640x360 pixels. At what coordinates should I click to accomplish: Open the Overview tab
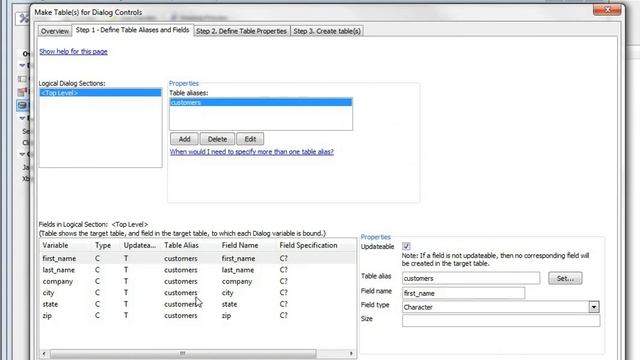pyautogui.click(x=55, y=31)
